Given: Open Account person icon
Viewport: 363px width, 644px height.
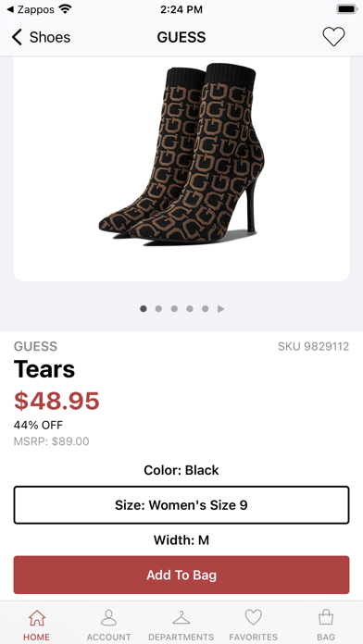Looking at the screenshot, I should (x=108, y=618).
